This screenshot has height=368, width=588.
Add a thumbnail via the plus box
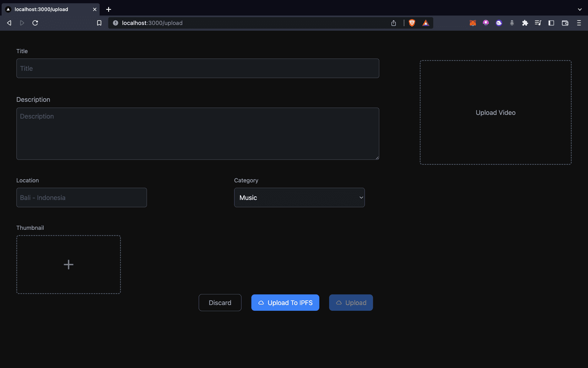(69, 265)
